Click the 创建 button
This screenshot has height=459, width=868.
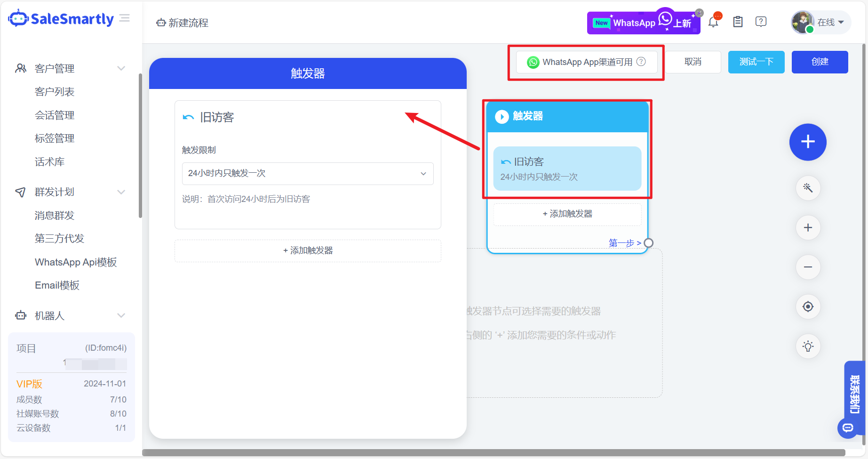[x=820, y=62]
